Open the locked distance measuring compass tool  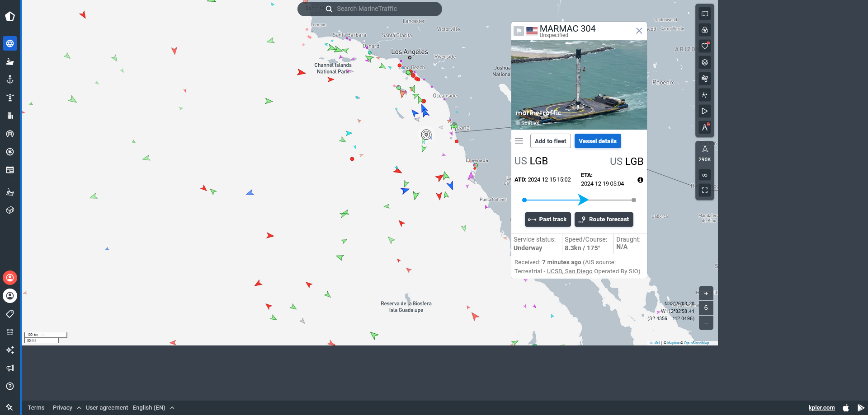(x=705, y=127)
